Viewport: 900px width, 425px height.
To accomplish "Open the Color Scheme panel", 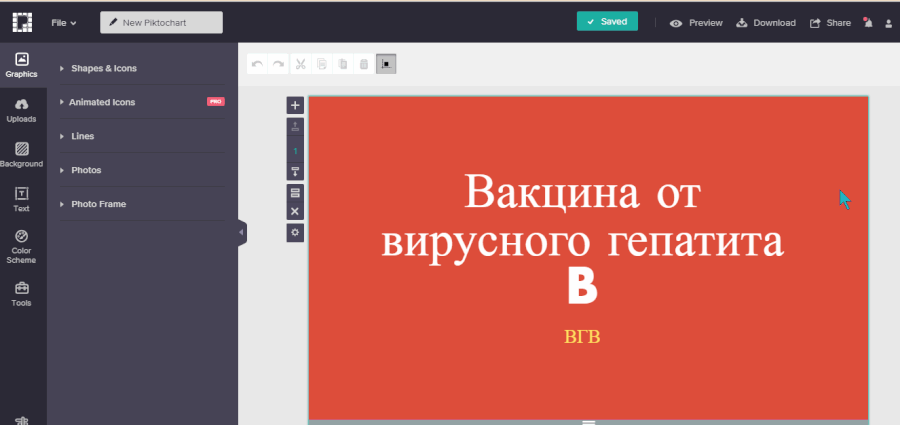I will 22,245.
